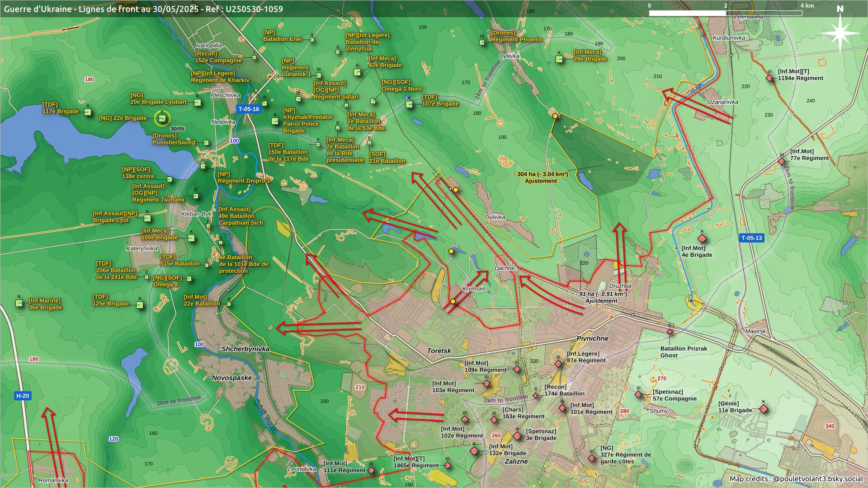The image size is (868, 488).
Task: Click the Ozarianivka village label
Action: point(723,102)
